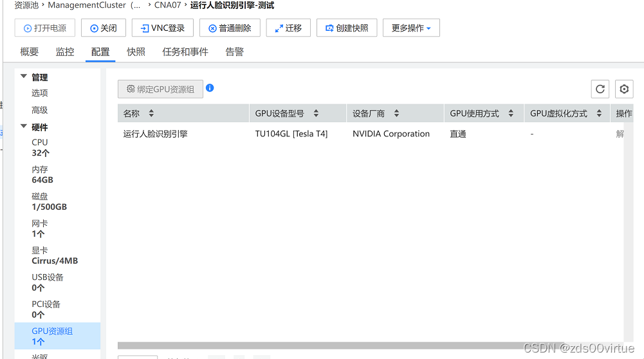The width and height of the screenshot is (644, 359).
Task: Collapse the 管理 section triangle
Action: coord(24,76)
